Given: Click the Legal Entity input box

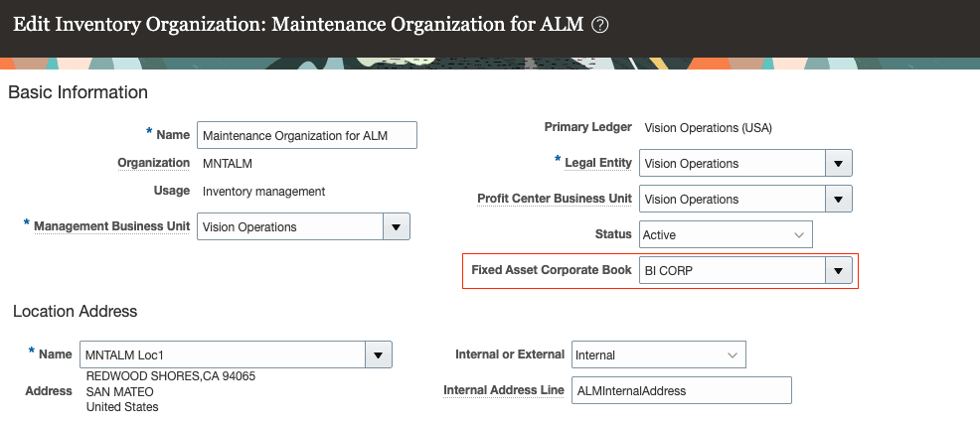Looking at the screenshot, I should 732,164.
